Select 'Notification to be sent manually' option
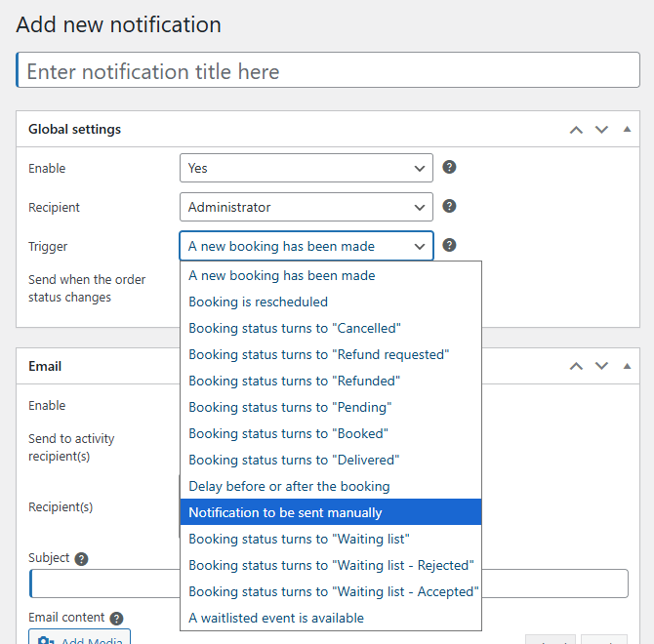This screenshot has height=644, width=654. (331, 512)
